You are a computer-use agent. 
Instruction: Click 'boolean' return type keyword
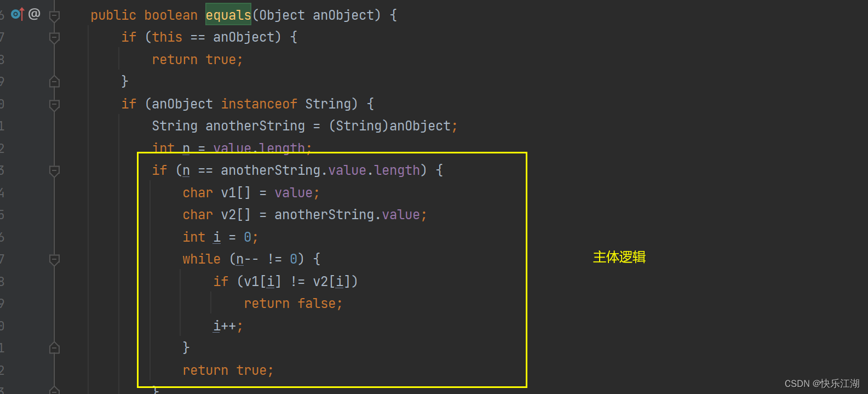pyautogui.click(x=171, y=15)
